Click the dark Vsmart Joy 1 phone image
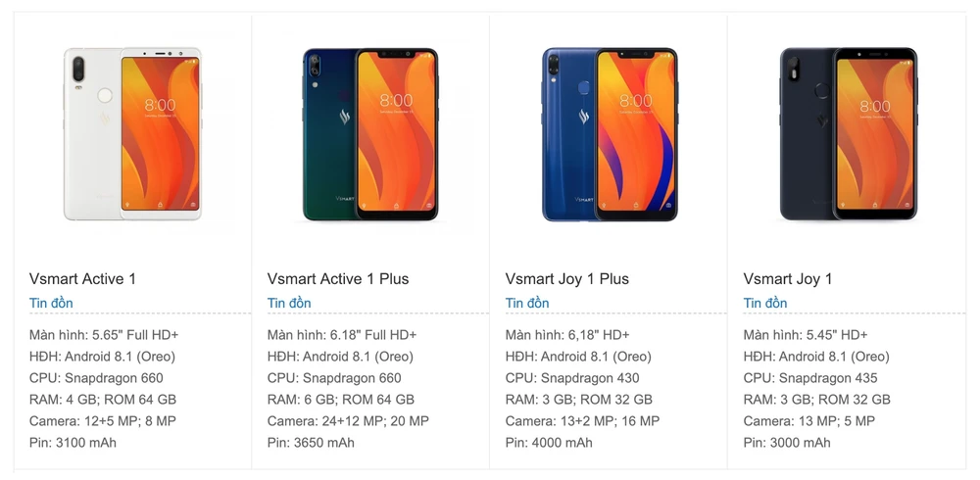980x480 pixels. 847,133
